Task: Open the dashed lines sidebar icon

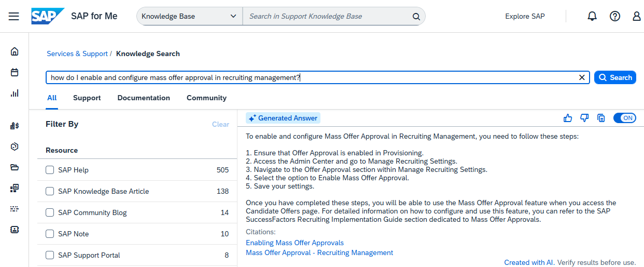Action: coord(15,209)
